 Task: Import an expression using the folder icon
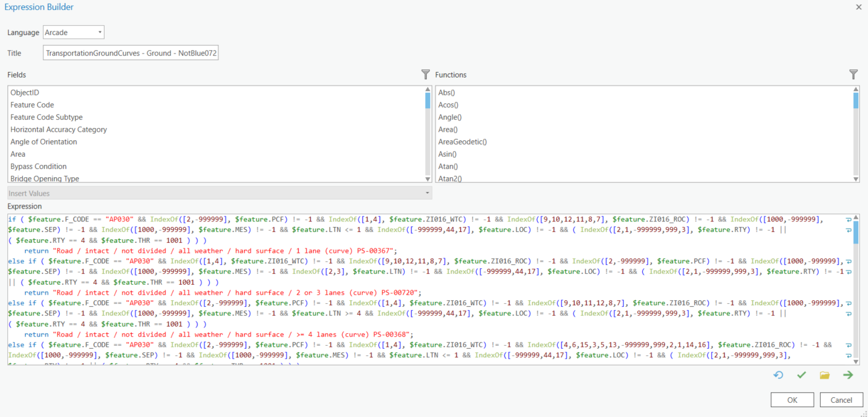click(824, 375)
